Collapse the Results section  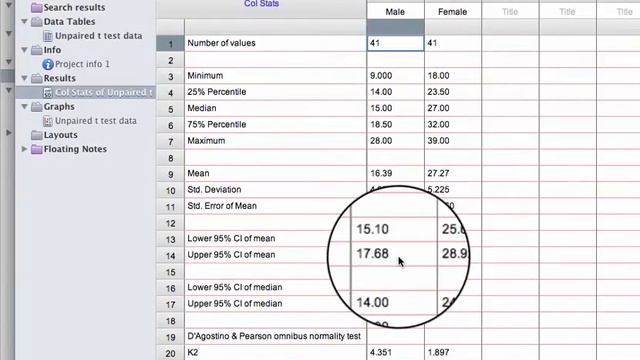pyautogui.click(x=24, y=78)
